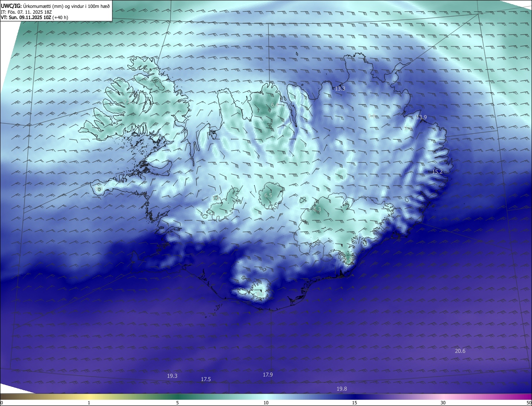Click the colorbar tick labeled 1
Screen dimensions: 532x406
tap(89, 403)
